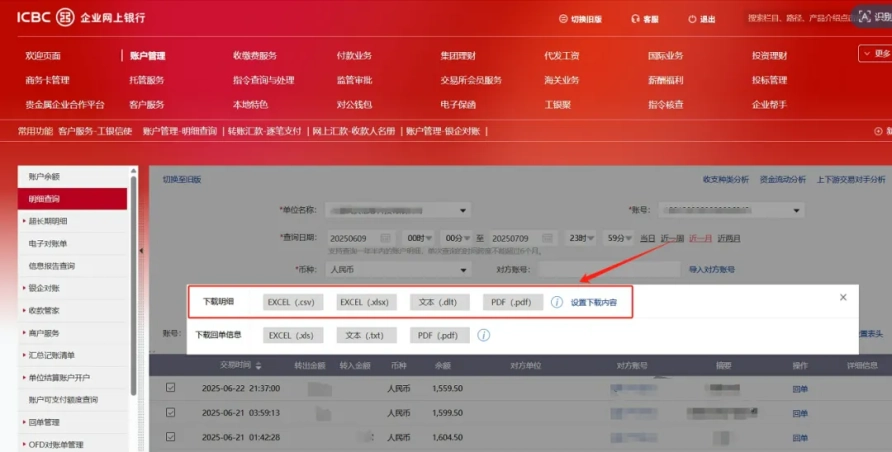Image resolution: width=892 pixels, height=452 pixels.
Task: Open 资金流动分析 link
Action: point(783,179)
